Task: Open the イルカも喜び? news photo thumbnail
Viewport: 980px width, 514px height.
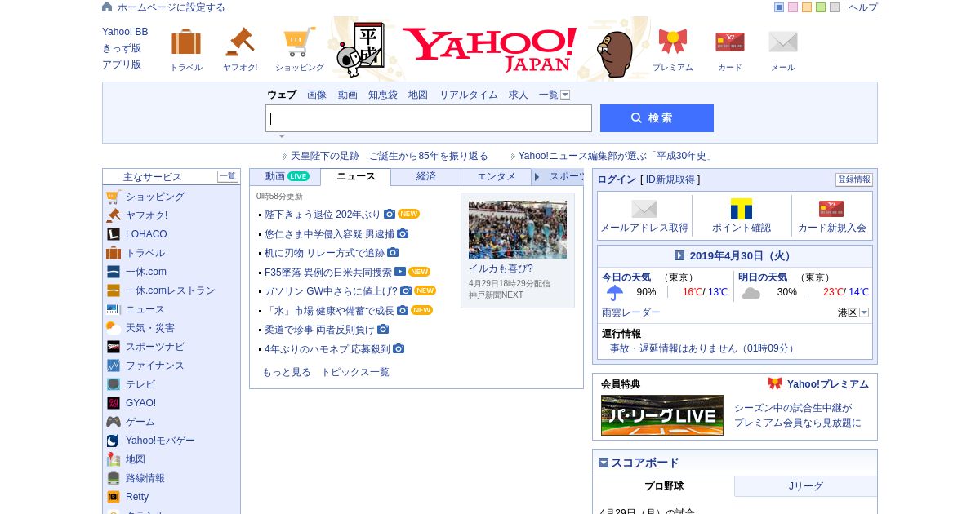Action: [x=518, y=229]
